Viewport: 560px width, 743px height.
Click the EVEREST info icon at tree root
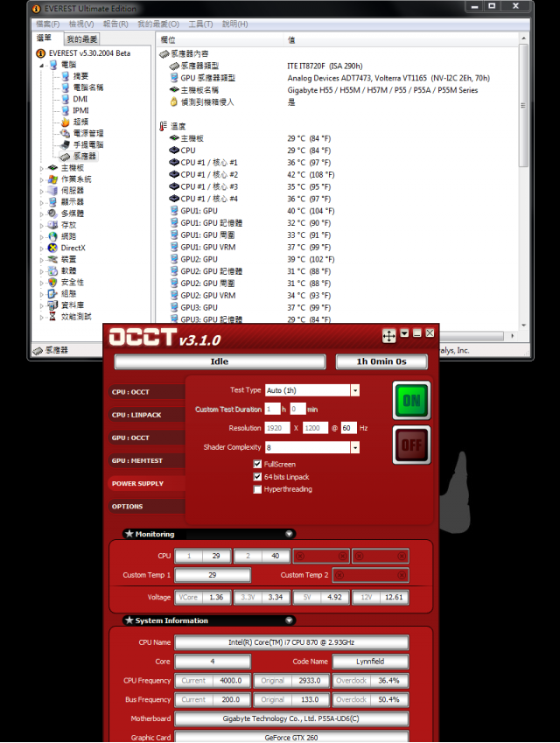41,53
